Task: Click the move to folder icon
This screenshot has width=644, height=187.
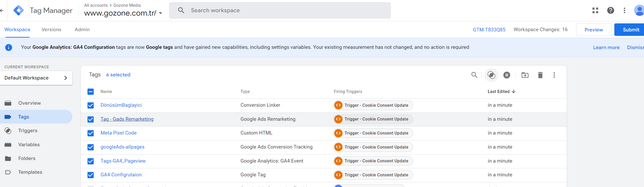Action: pyautogui.click(x=525, y=75)
